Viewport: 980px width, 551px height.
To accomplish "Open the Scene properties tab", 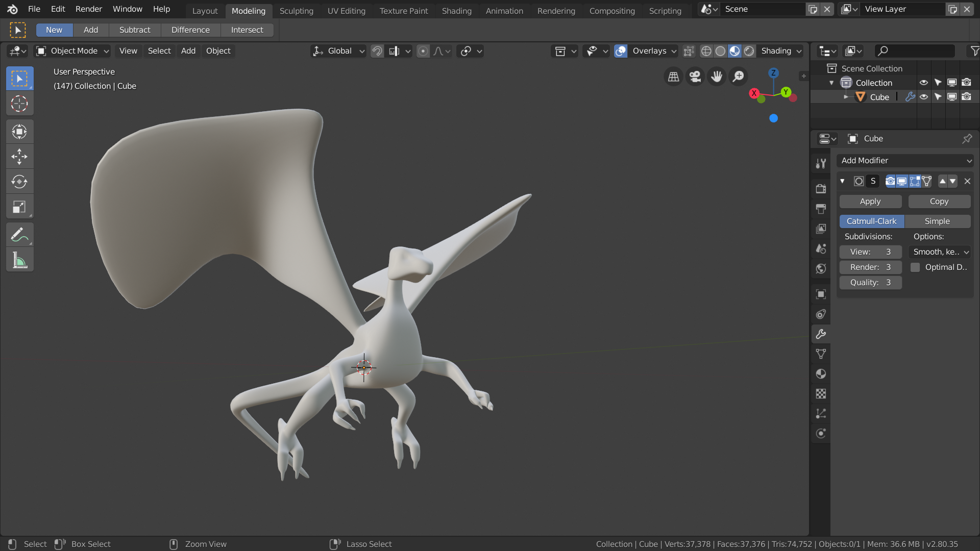I will point(821,248).
